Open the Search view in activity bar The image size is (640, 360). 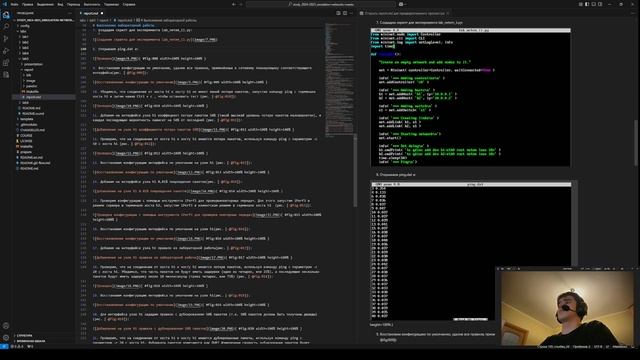(6, 27)
